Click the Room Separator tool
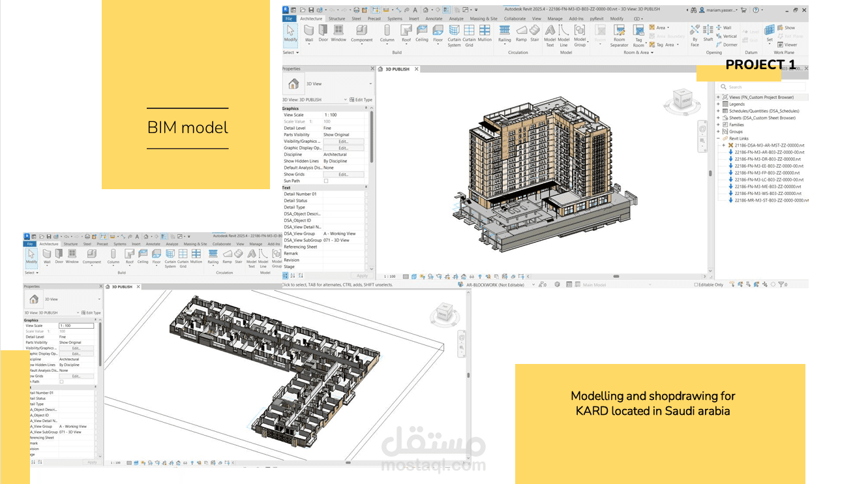Viewport: 868px width, 484px height. [619, 35]
